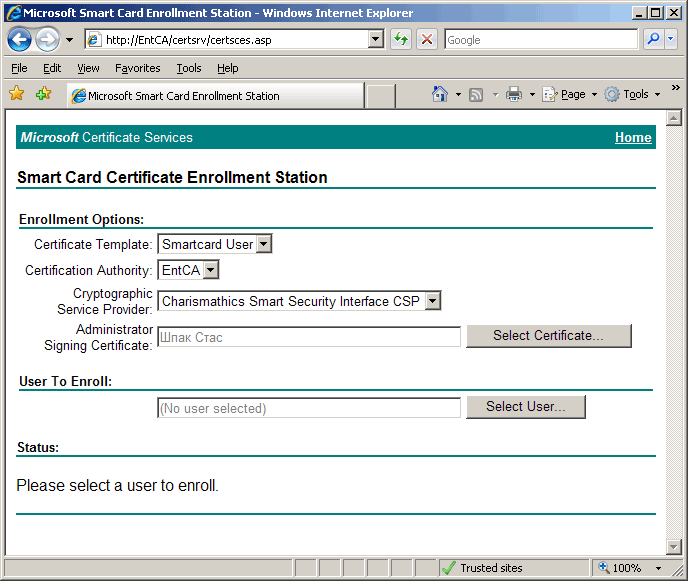Click the magnifier Search icon
Screen dimensions: 688x581
[653, 39]
